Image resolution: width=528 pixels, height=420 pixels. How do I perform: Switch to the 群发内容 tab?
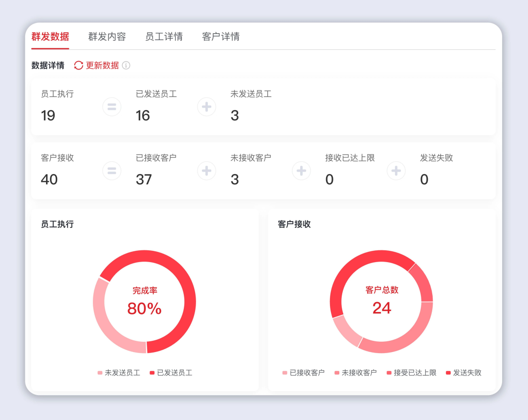(x=107, y=37)
